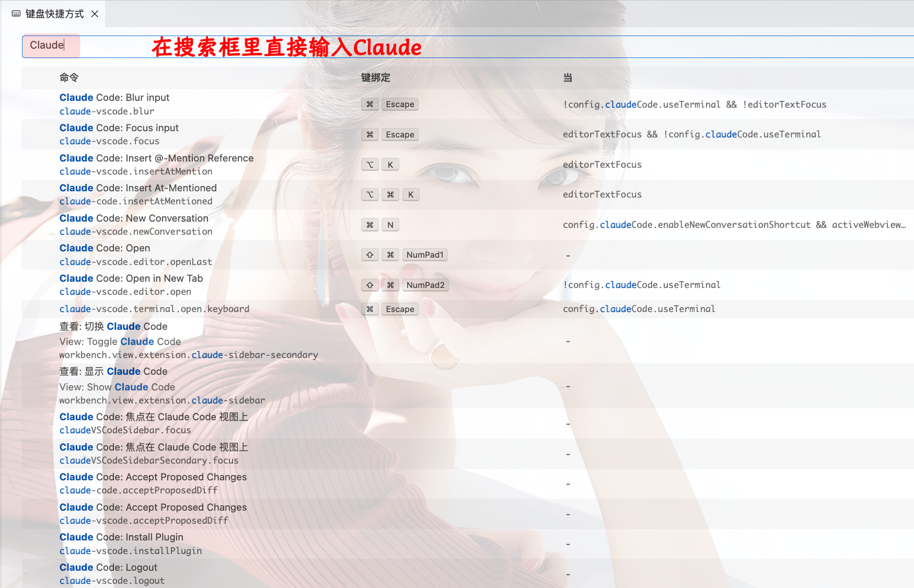Click the keyboard icon in the tab header
The width and height of the screenshot is (914, 588).
point(16,14)
